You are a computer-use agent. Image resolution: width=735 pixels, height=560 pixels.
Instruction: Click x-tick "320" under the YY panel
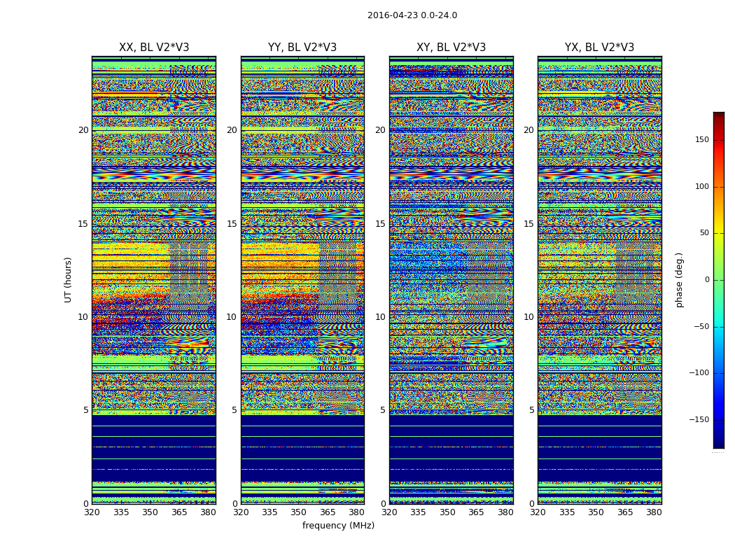click(241, 512)
